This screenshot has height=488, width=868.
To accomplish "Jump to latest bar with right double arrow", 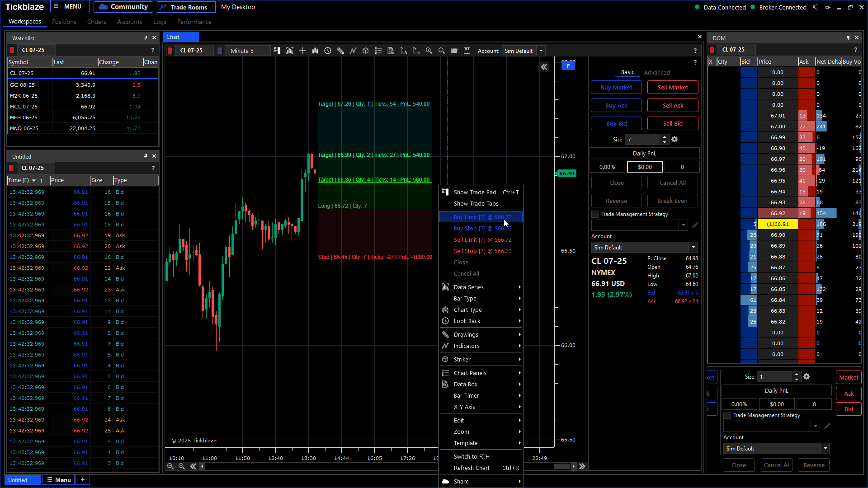I will (x=582, y=466).
